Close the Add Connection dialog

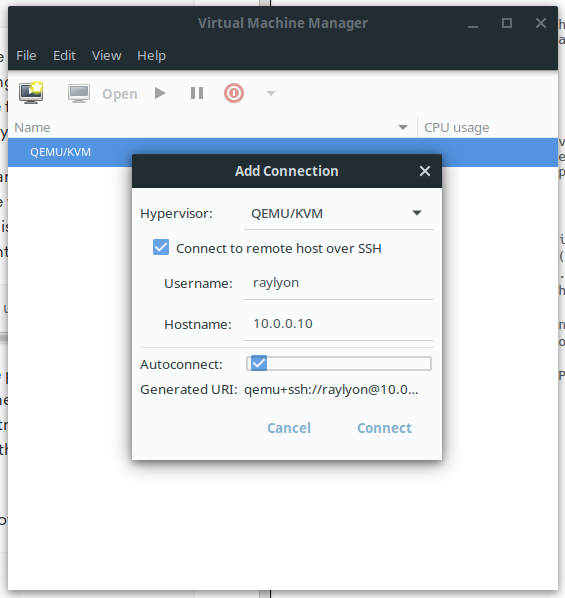tap(425, 171)
